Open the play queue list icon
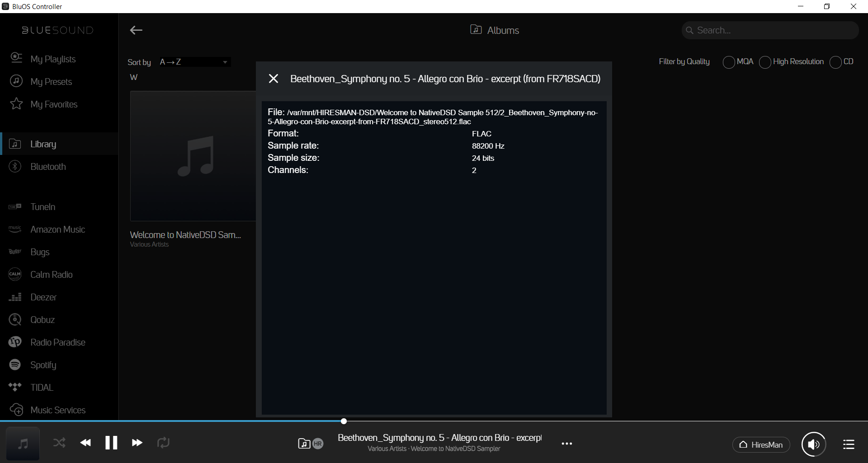Image resolution: width=868 pixels, height=463 pixels. 849,444
